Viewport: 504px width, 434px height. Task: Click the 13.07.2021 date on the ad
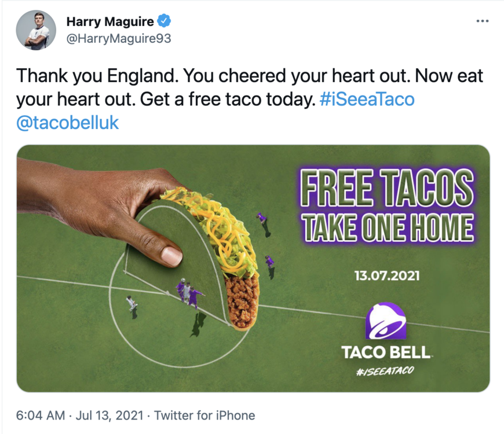coord(387,276)
